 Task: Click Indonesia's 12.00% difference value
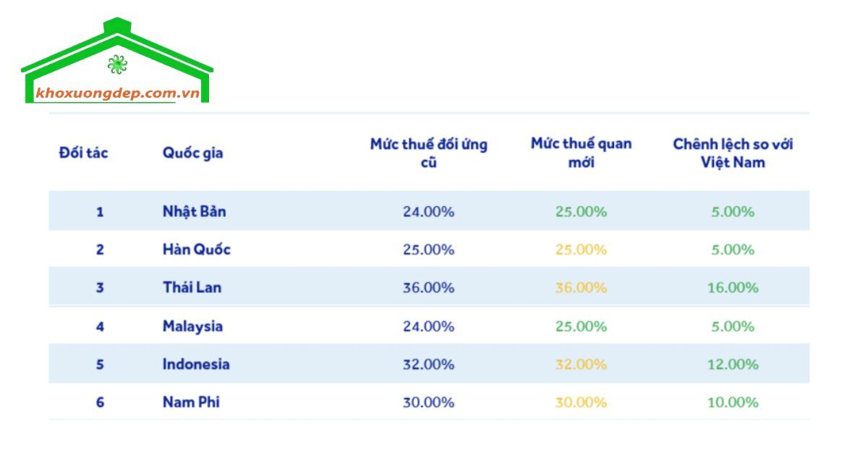click(733, 364)
